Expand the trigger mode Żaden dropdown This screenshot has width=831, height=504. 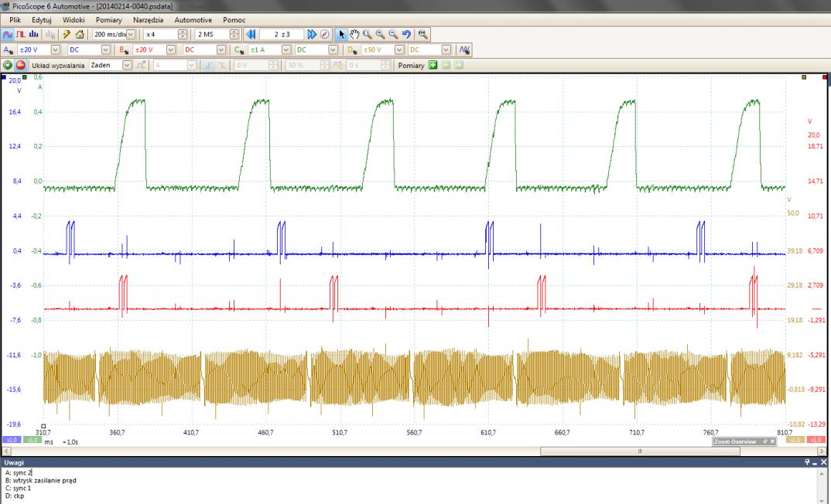127,66
